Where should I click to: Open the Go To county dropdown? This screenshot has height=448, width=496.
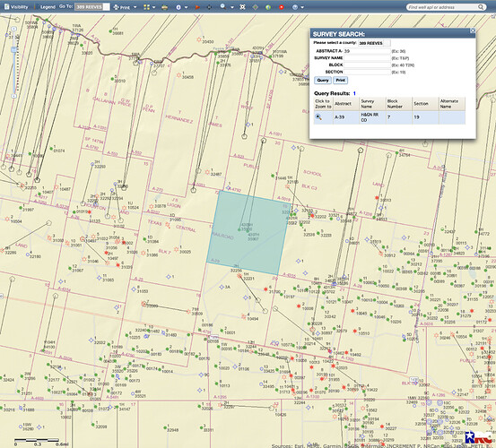[x=92, y=6]
